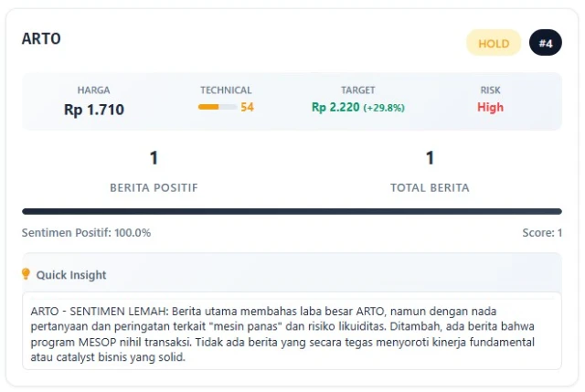This screenshot has height=392, width=585.
Task: Click the RISK column label
Action: coord(490,90)
